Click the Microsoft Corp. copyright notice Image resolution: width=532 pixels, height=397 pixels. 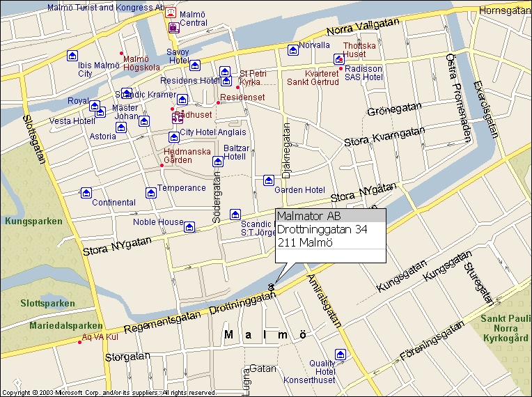tap(109, 393)
